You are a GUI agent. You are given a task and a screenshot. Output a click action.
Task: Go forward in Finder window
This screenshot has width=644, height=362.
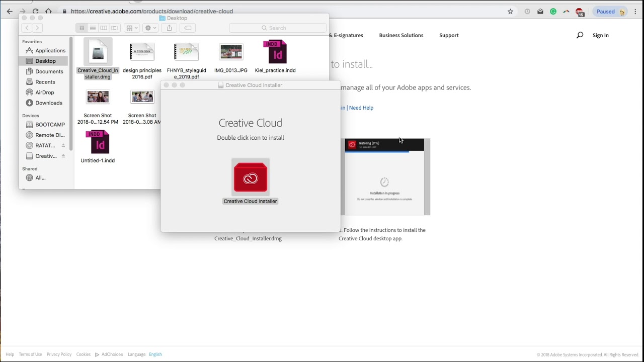tap(37, 28)
